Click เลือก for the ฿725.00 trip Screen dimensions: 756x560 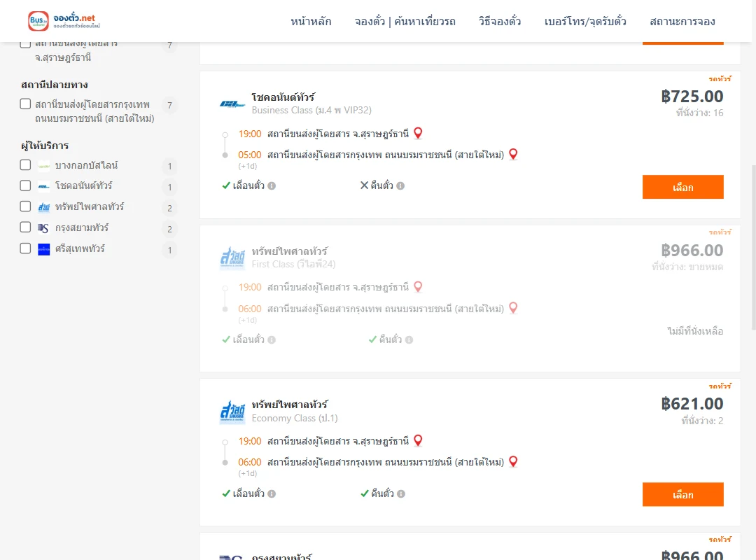(682, 187)
